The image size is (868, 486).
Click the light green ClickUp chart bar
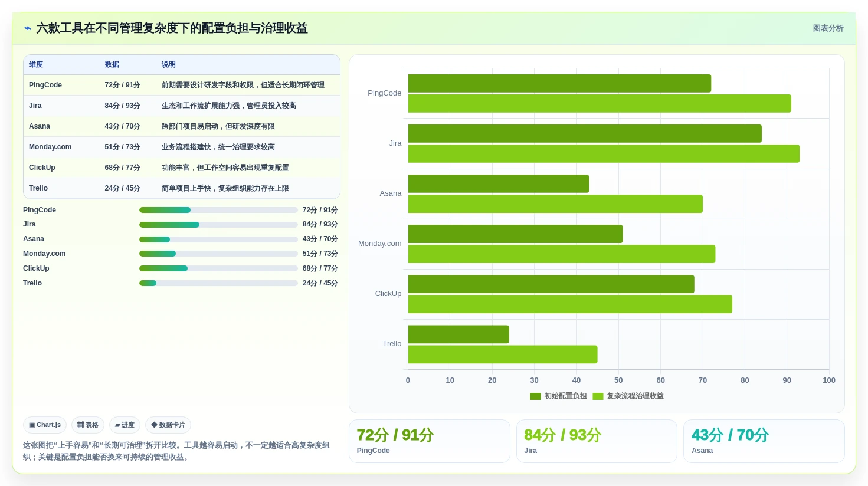tap(570, 304)
